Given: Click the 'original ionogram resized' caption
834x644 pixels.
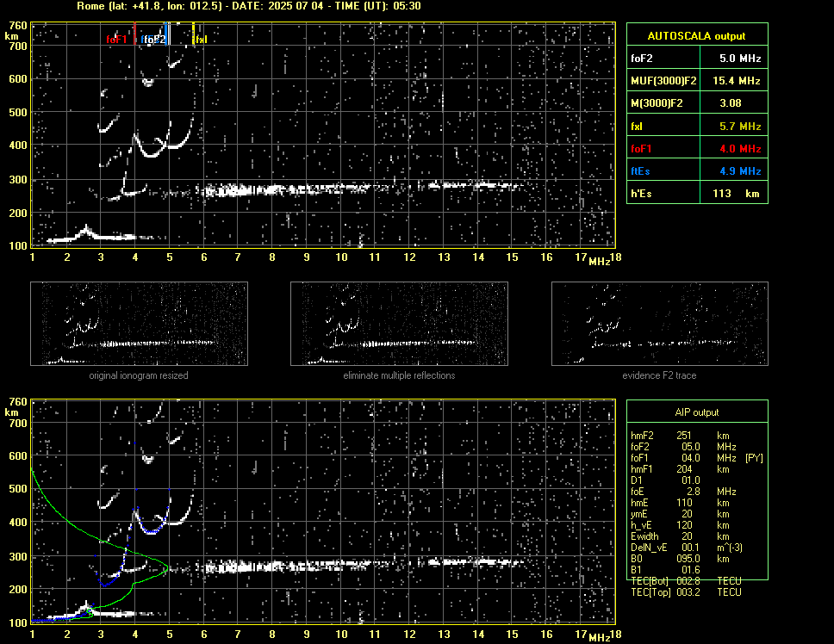Looking at the screenshot, I should coord(139,375).
